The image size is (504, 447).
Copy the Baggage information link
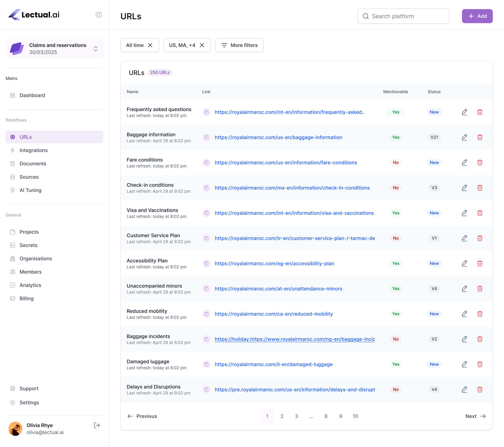[x=206, y=137]
